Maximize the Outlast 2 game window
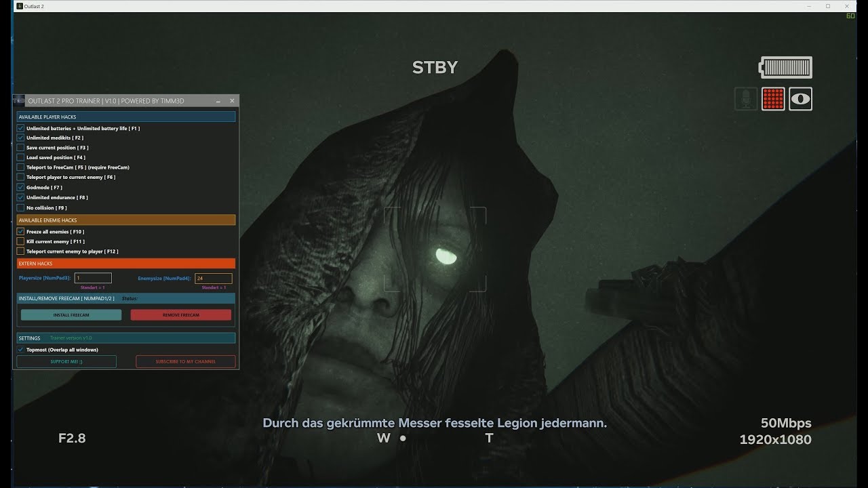 (828, 6)
